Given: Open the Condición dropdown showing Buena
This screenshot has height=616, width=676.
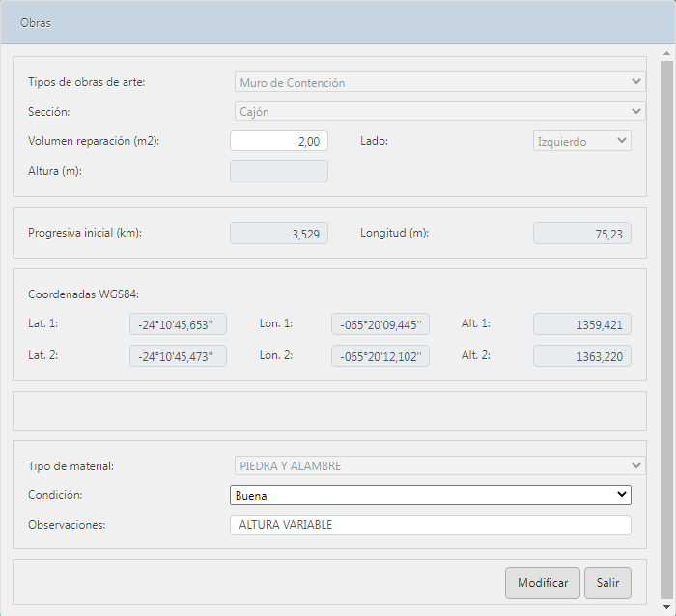Looking at the screenshot, I should [430, 495].
